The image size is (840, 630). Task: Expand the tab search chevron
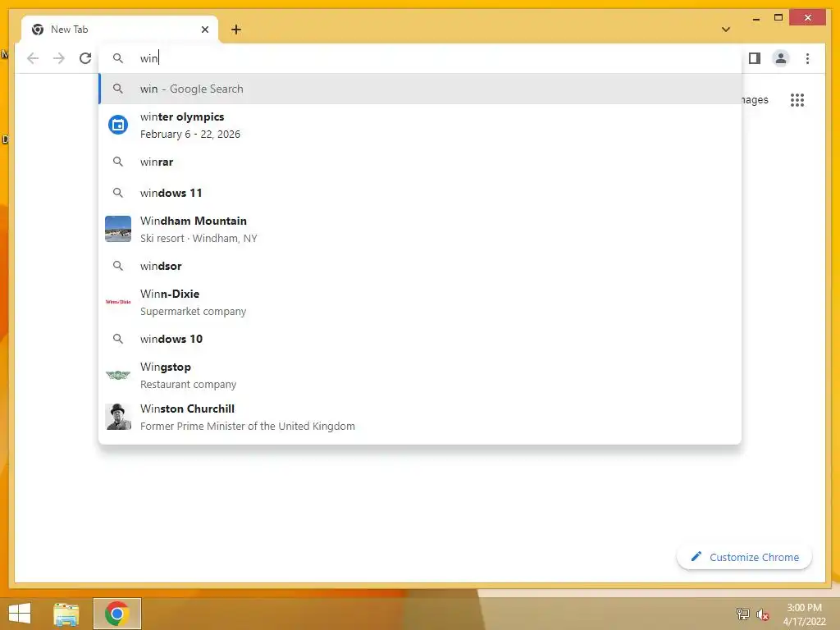726,30
